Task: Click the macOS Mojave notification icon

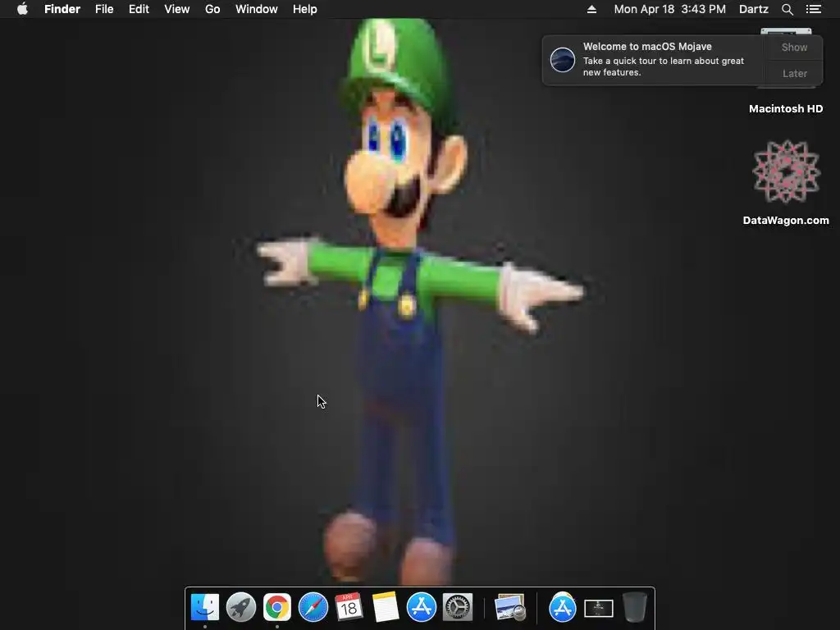Action: tap(563, 59)
